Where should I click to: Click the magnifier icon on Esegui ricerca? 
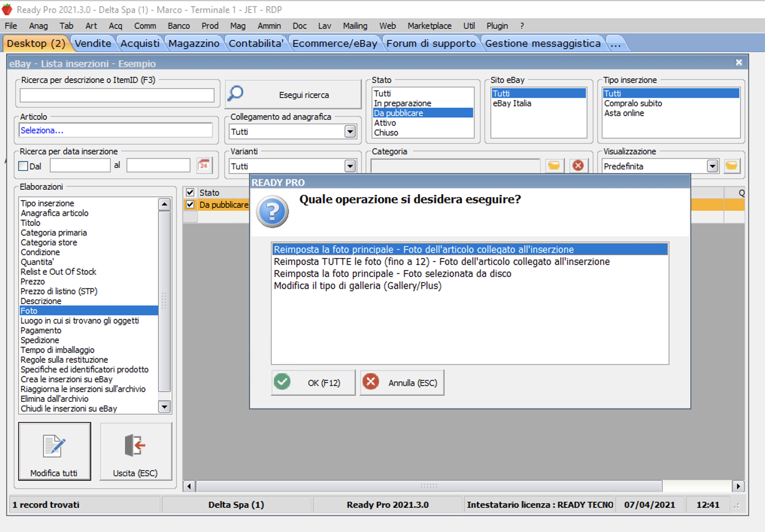[236, 94]
